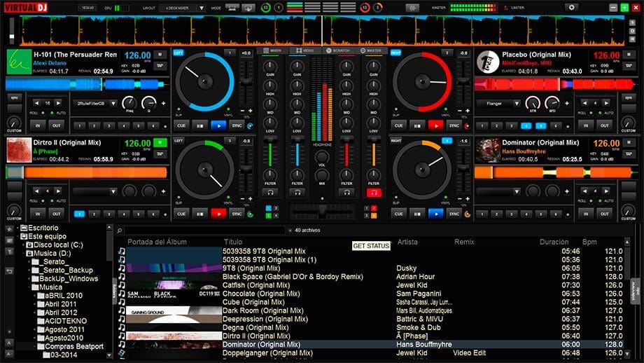Switch to the MASTER tab
This screenshot has height=363, width=644.
click(371, 50)
